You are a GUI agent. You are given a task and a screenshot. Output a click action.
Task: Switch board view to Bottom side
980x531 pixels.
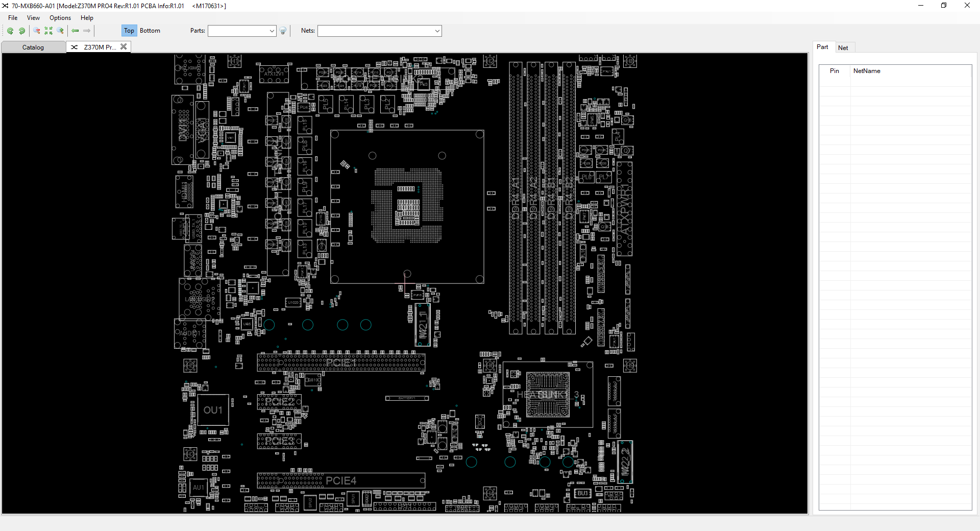click(x=150, y=31)
